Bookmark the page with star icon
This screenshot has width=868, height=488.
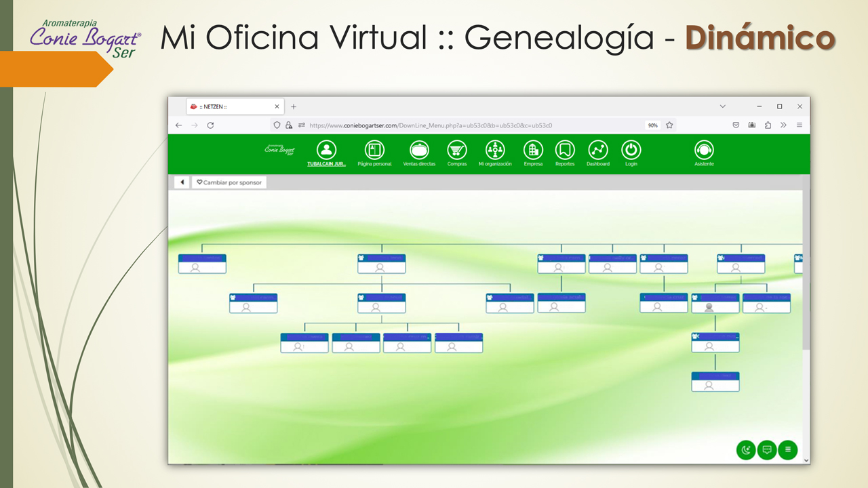click(669, 125)
